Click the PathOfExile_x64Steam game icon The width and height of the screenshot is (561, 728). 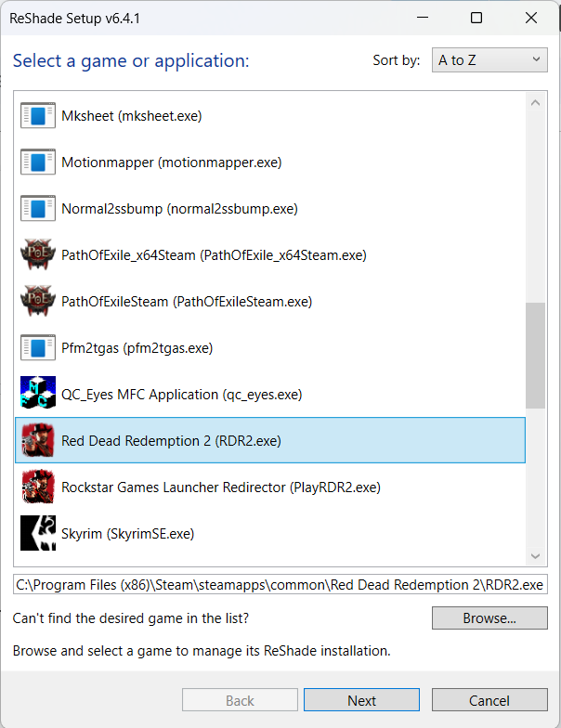coord(38,254)
